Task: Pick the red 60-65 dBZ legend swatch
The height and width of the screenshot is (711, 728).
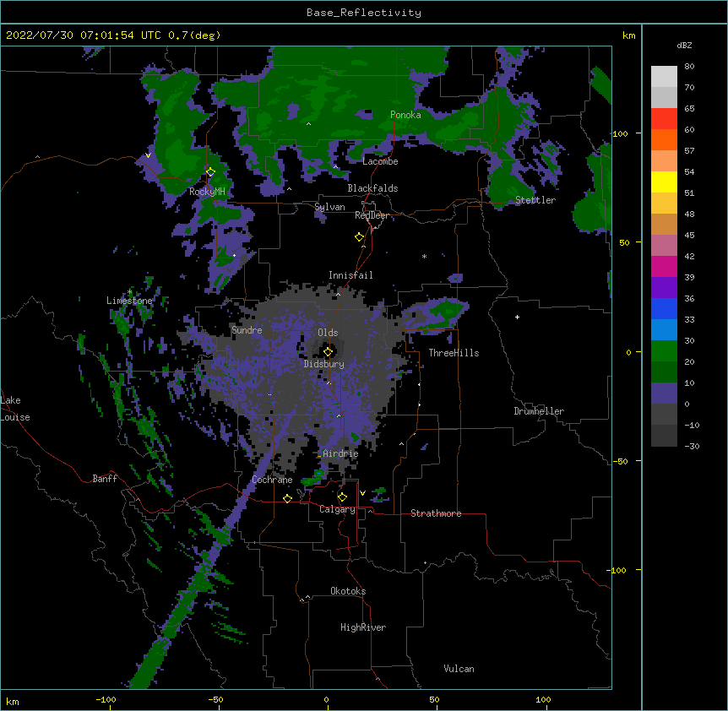Action: coord(664,118)
